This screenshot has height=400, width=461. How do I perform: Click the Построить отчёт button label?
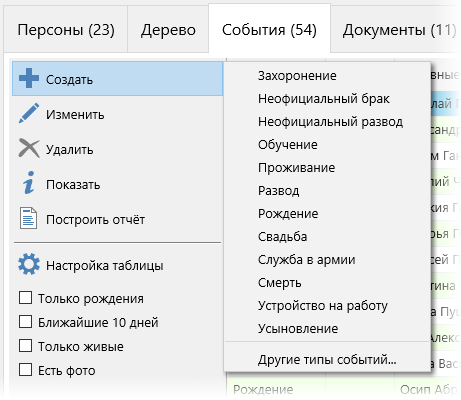tap(95, 220)
